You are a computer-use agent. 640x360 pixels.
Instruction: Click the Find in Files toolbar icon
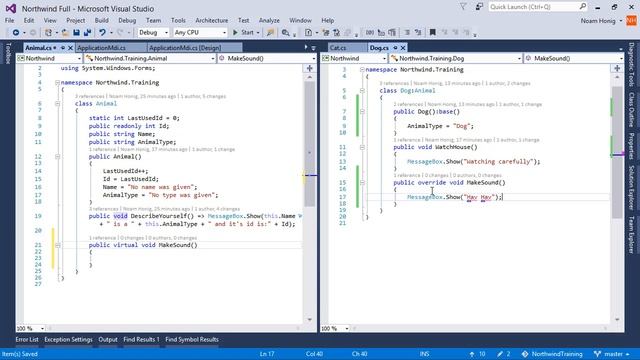270,32
